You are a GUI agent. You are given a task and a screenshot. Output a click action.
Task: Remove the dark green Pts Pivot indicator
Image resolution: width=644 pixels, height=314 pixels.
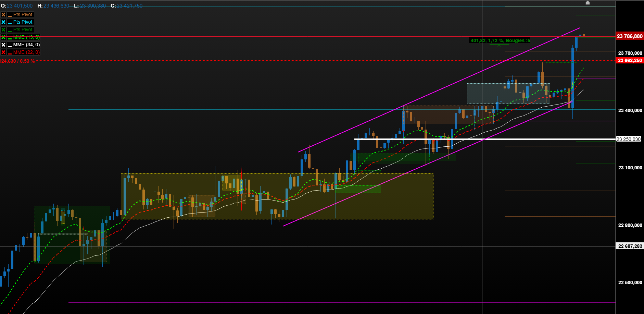click(x=3, y=29)
